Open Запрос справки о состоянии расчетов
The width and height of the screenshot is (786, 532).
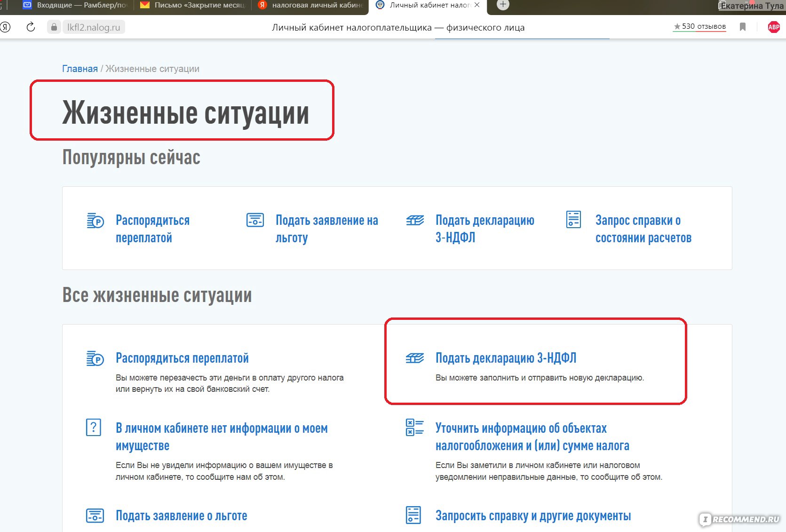point(643,229)
